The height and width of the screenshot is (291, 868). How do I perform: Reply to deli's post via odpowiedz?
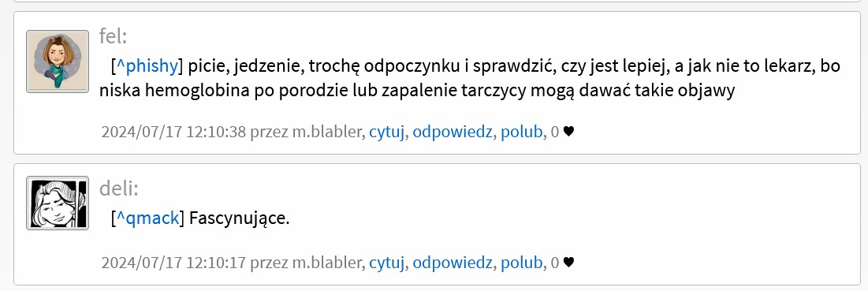pos(452,263)
